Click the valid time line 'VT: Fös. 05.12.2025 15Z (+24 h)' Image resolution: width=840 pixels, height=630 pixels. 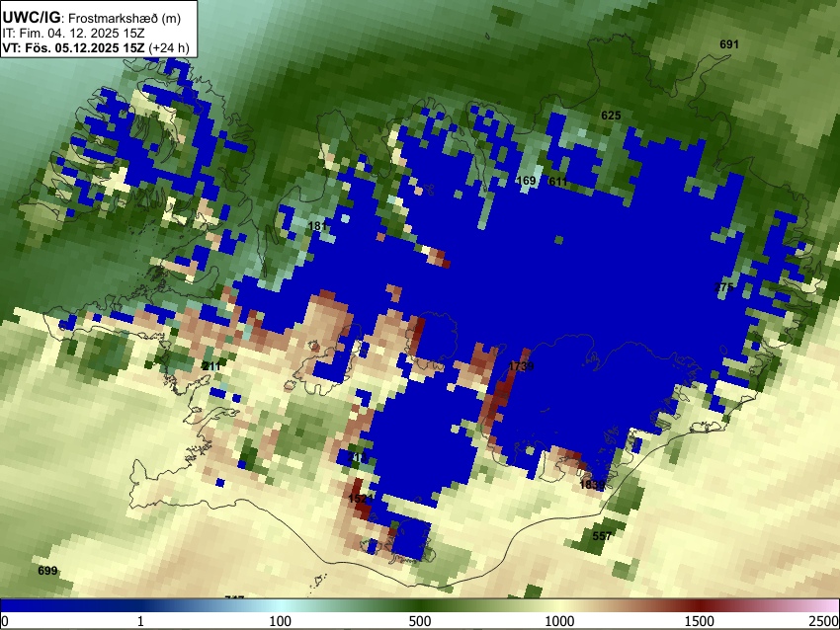pos(96,47)
